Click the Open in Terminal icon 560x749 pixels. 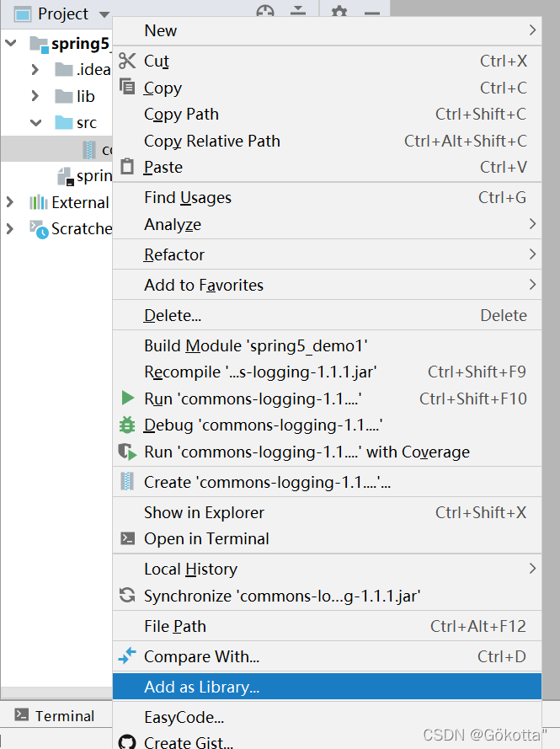tap(127, 538)
